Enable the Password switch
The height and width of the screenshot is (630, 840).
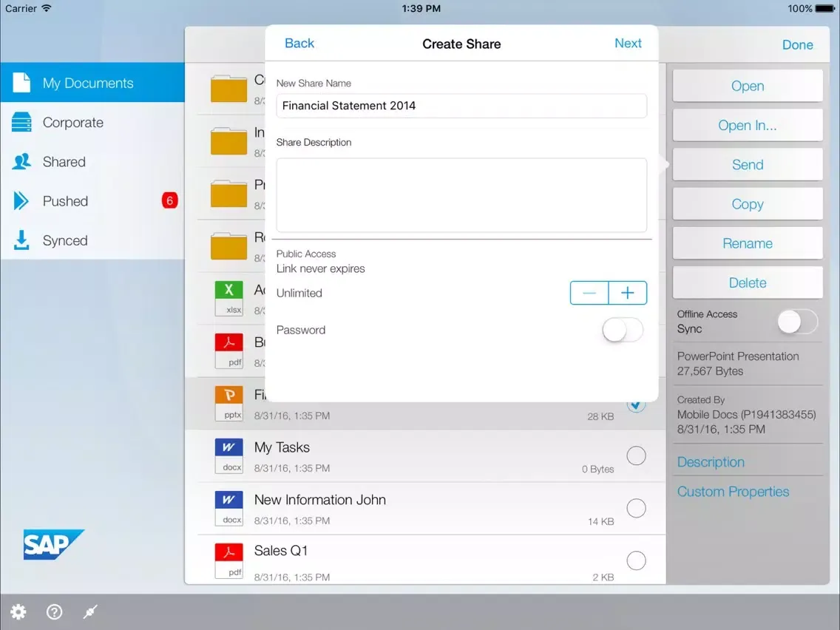click(x=623, y=330)
